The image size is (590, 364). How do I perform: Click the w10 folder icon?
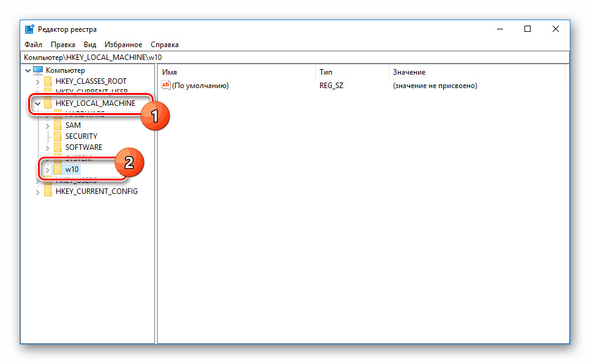(x=58, y=169)
